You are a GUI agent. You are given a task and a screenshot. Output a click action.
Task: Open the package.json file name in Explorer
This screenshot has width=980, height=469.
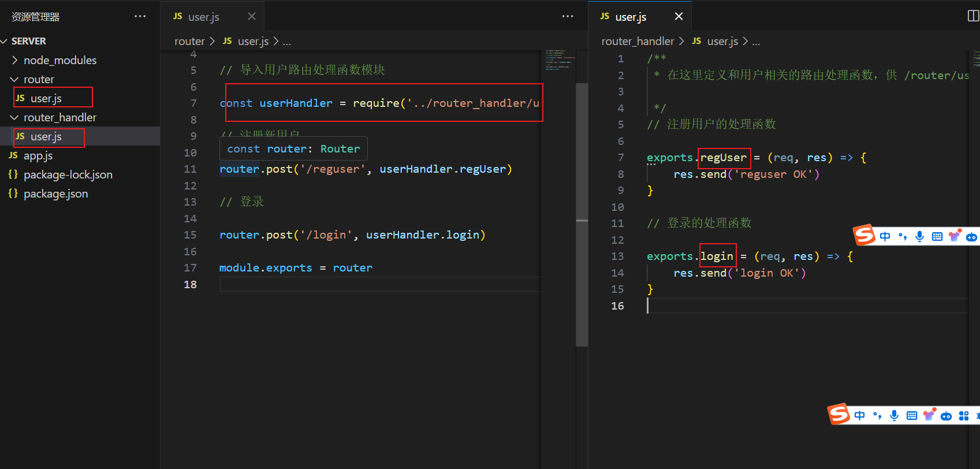[56, 193]
